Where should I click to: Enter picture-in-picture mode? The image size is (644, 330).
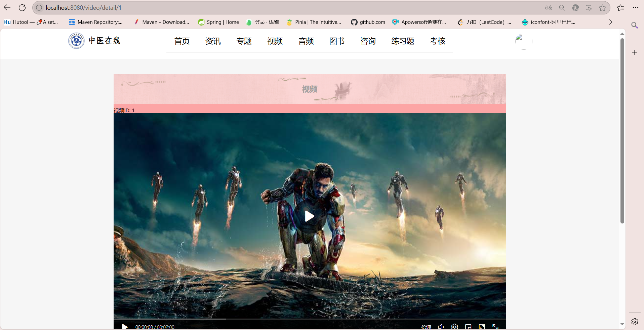click(x=468, y=326)
